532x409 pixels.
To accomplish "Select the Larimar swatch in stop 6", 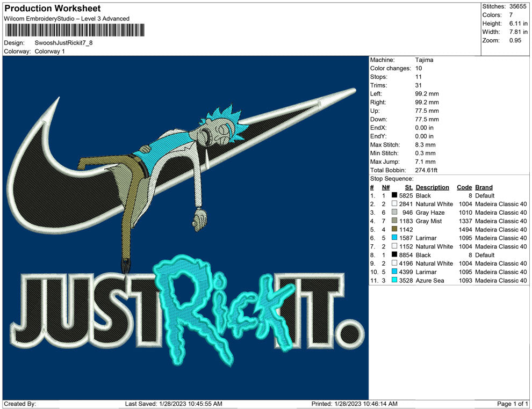I will tap(394, 238).
